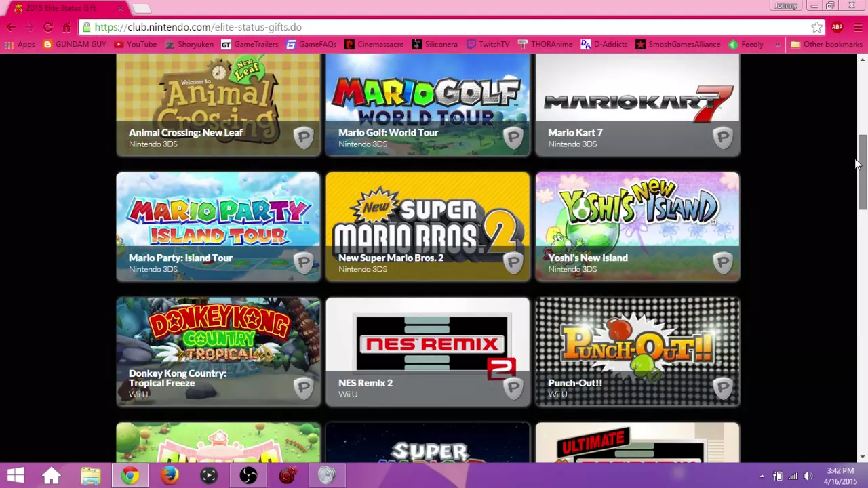Open the AdBlock Plus extension icon
The height and width of the screenshot is (488, 868).
pos(837,27)
